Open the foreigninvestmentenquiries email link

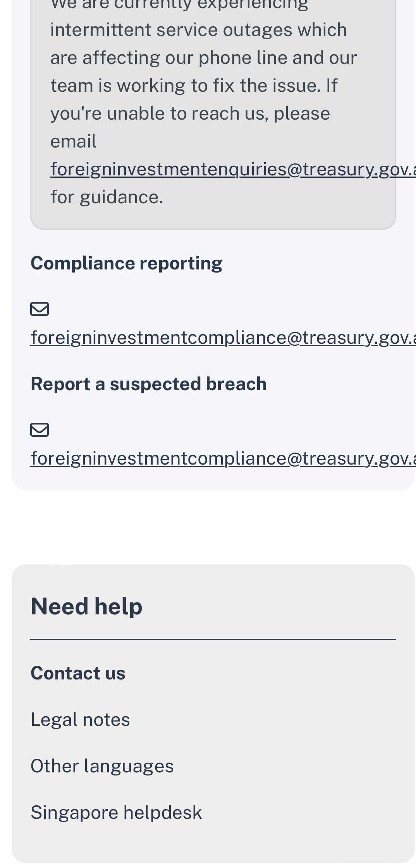click(233, 169)
